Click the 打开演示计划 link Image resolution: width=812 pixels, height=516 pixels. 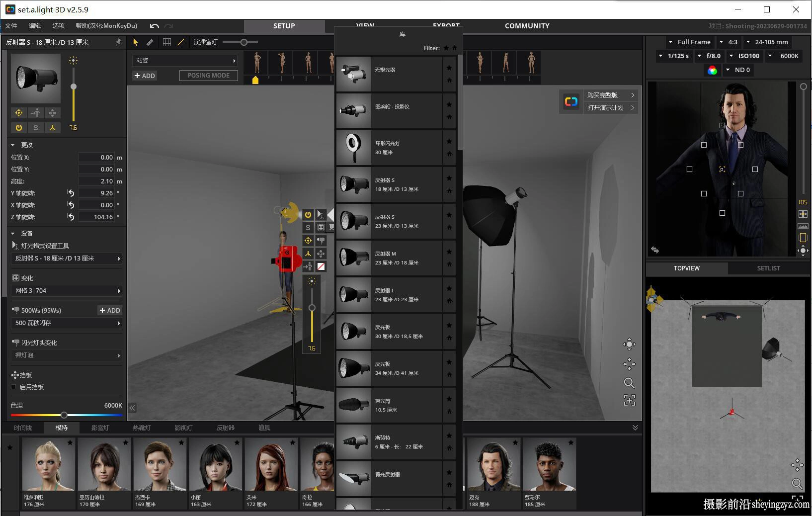pos(611,107)
